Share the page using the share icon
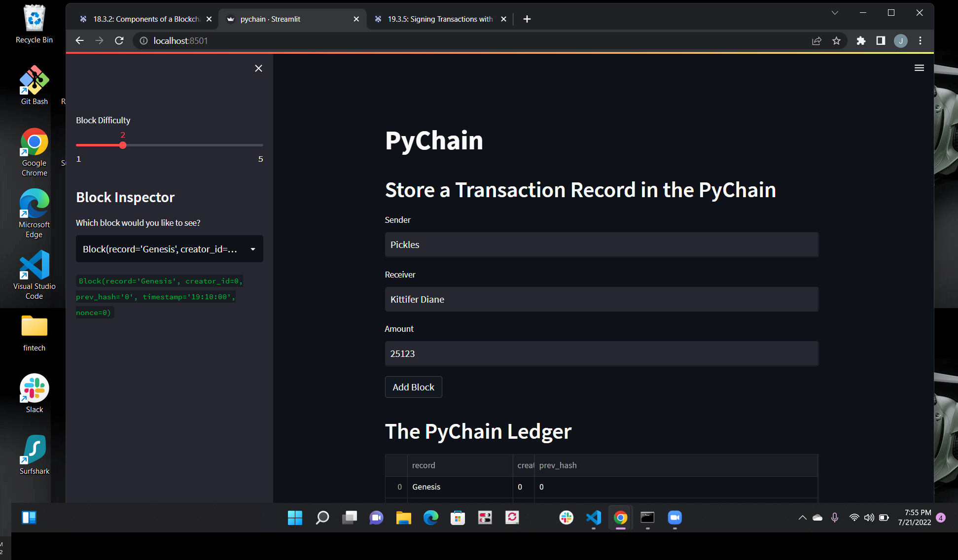The height and width of the screenshot is (560, 958). [816, 41]
